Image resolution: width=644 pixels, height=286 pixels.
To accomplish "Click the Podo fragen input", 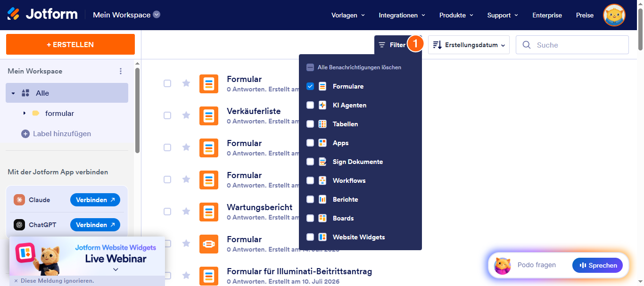I will tap(537, 265).
